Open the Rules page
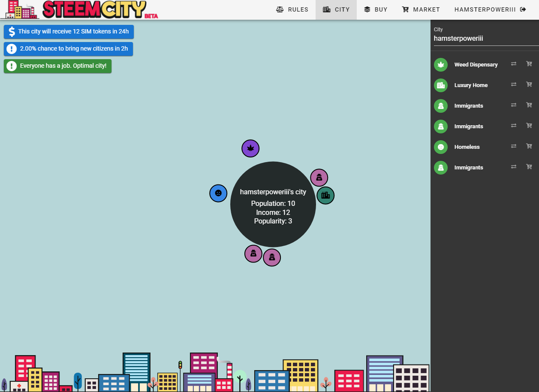The image size is (539, 392). tap(292, 9)
